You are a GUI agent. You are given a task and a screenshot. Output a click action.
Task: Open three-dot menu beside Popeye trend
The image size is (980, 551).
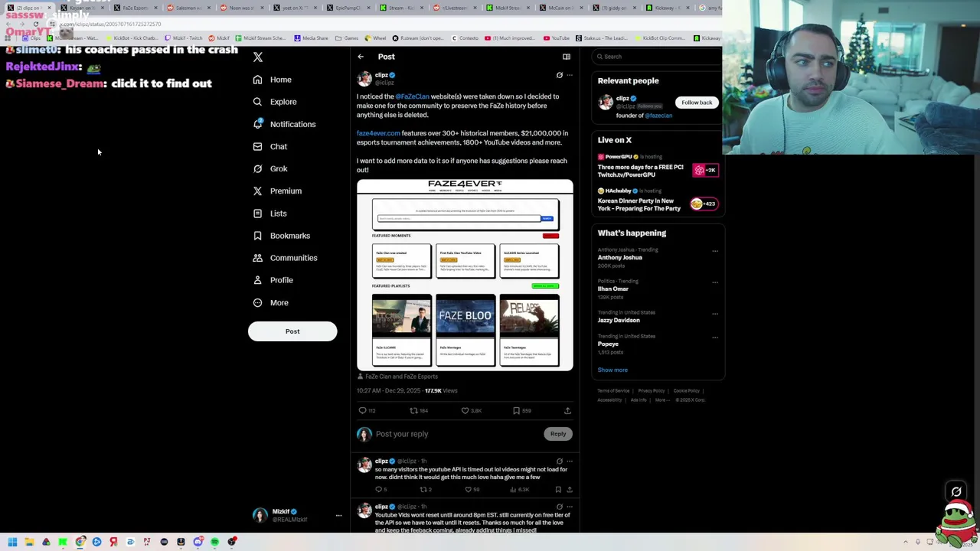[x=715, y=337]
